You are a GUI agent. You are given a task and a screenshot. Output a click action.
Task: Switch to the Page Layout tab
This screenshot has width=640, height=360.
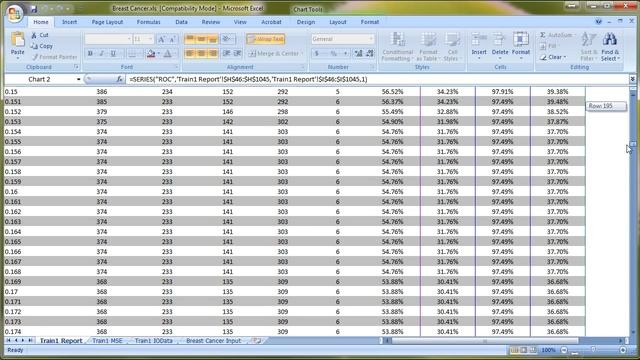(x=107, y=22)
